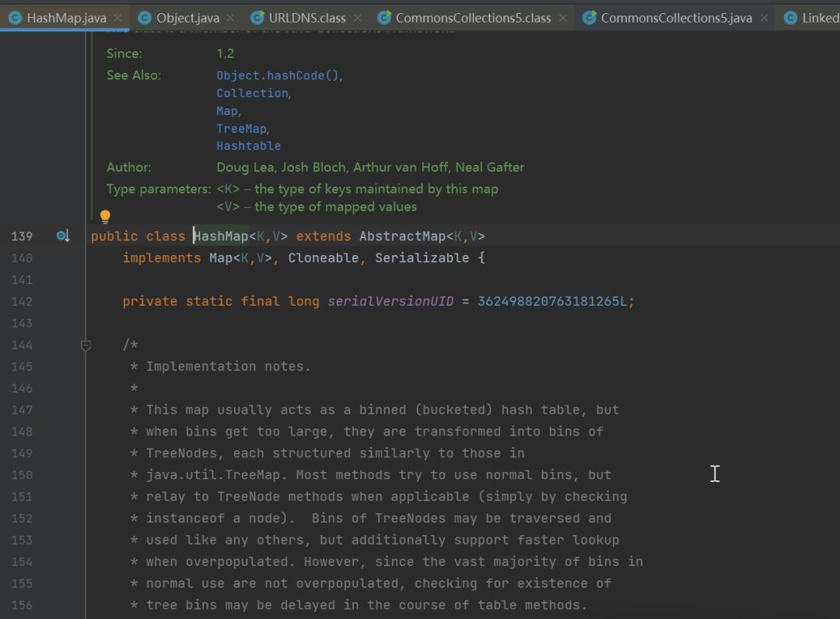The image size is (840, 619).
Task: Close the Object.java tab
Action: (x=230, y=18)
